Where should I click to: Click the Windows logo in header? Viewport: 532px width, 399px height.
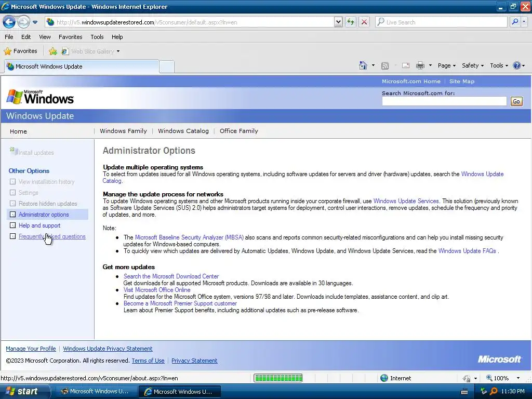pos(40,97)
